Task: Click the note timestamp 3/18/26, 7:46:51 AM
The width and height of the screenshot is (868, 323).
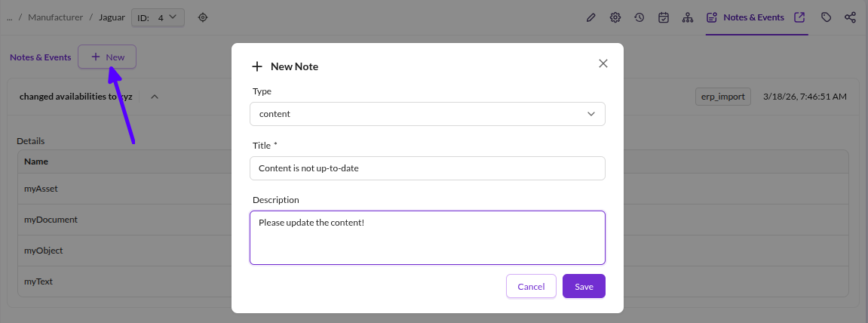Action: [x=805, y=97]
